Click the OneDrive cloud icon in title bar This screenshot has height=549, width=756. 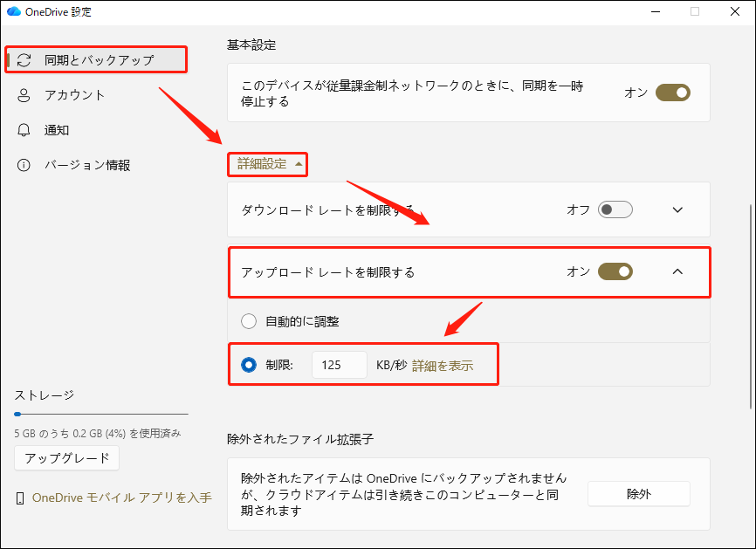[x=12, y=12]
